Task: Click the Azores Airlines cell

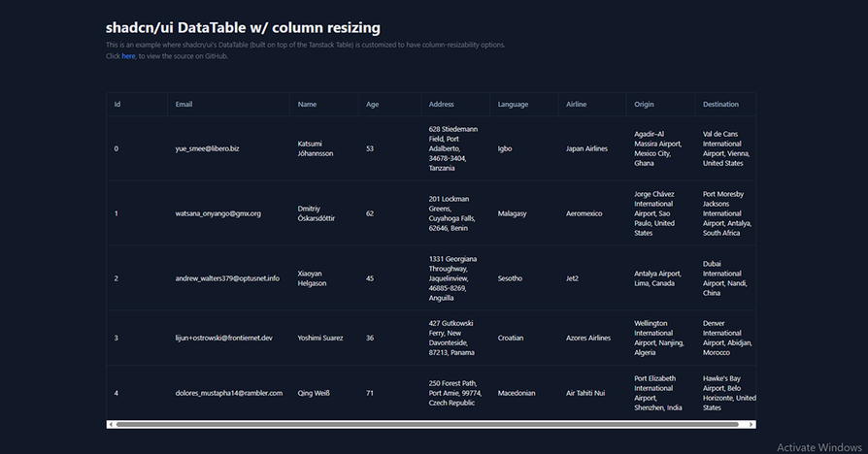Action: tap(588, 339)
